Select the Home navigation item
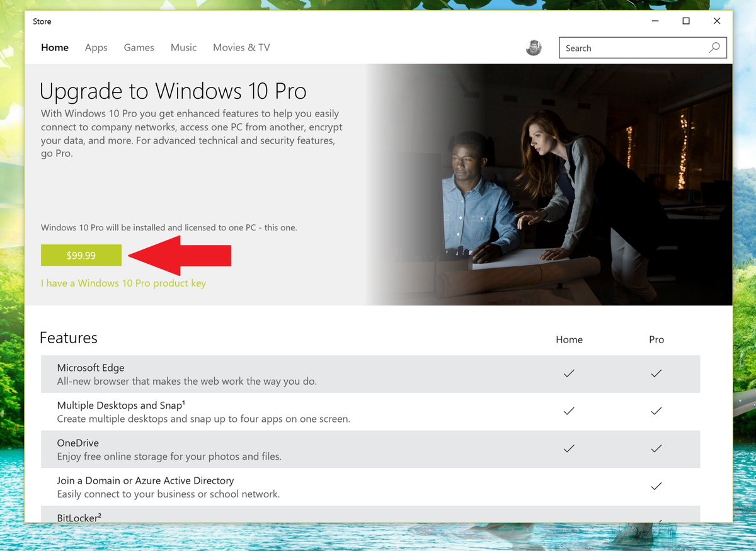Viewport: 756px width, 551px height. [x=54, y=47]
